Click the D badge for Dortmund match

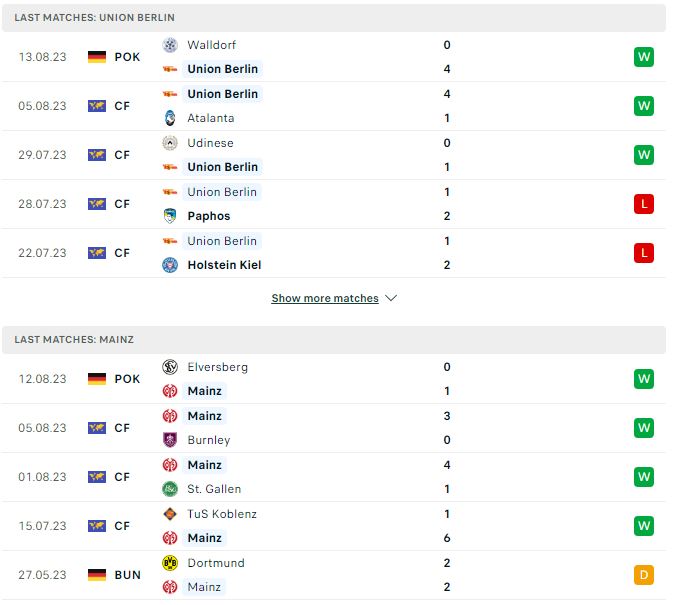click(x=644, y=575)
